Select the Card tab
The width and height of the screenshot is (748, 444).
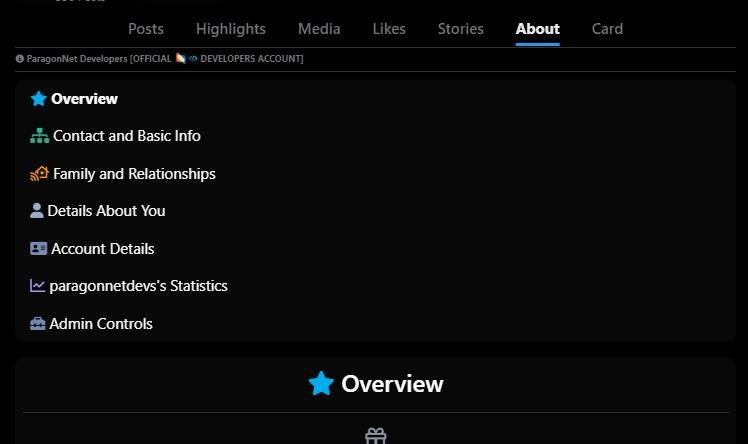[607, 29]
